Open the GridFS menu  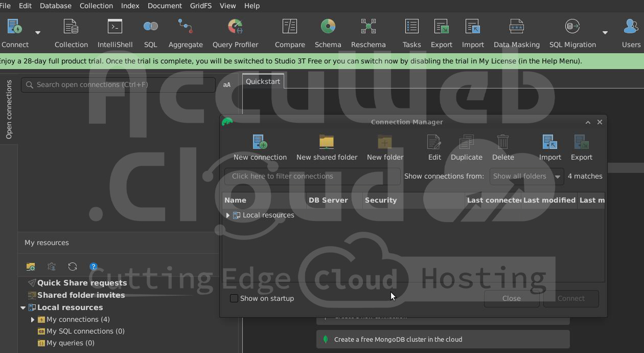click(x=200, y=6)
